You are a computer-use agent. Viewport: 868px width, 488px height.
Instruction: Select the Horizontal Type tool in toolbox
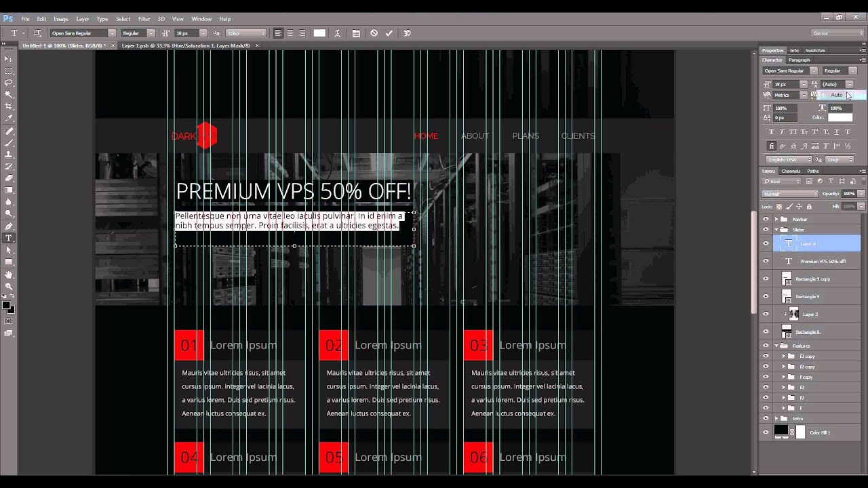tap(9, 238)
